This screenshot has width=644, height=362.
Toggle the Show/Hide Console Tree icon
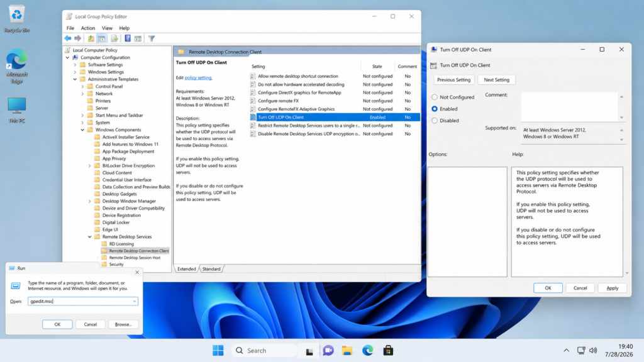[x=101, y=38]
